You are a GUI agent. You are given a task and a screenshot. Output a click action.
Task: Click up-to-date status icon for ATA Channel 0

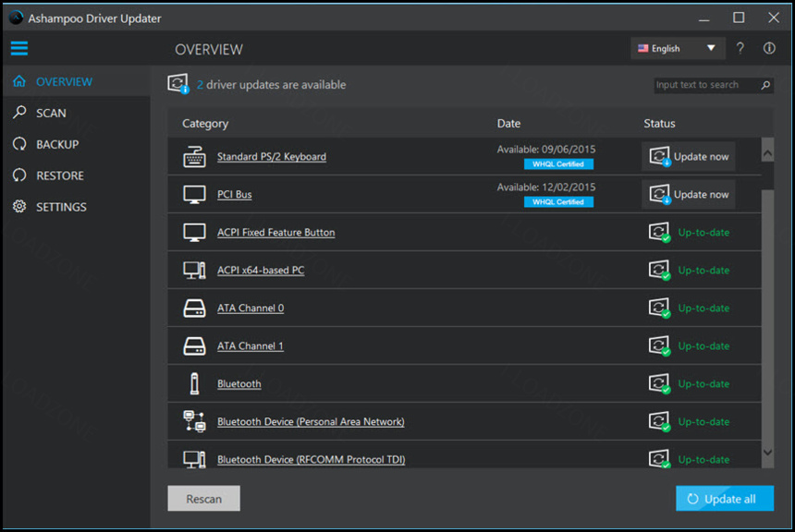(x=659, y=308)
